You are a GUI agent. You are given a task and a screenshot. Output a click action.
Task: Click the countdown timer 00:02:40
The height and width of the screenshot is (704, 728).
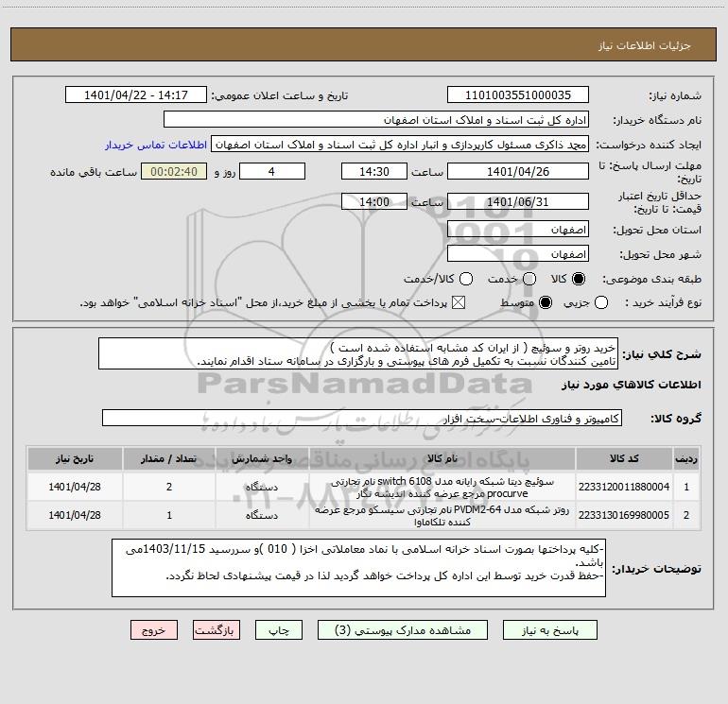[174, 171]
